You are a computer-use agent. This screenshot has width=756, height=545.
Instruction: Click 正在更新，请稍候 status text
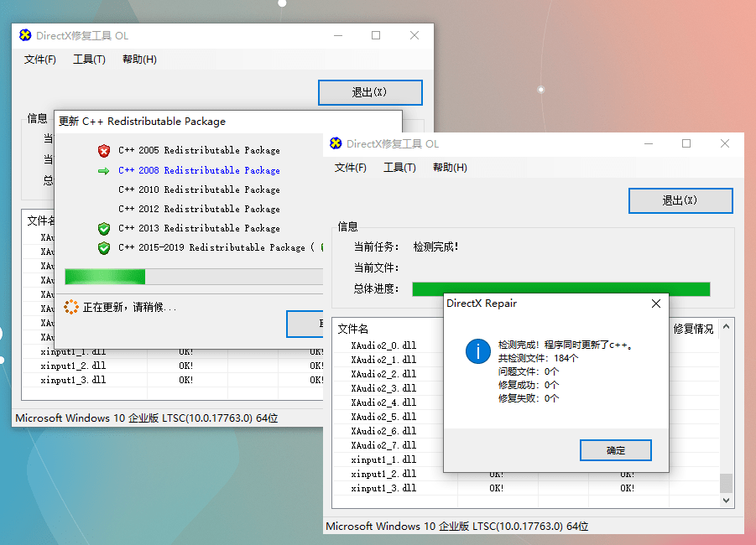click(x=130, y=308)
